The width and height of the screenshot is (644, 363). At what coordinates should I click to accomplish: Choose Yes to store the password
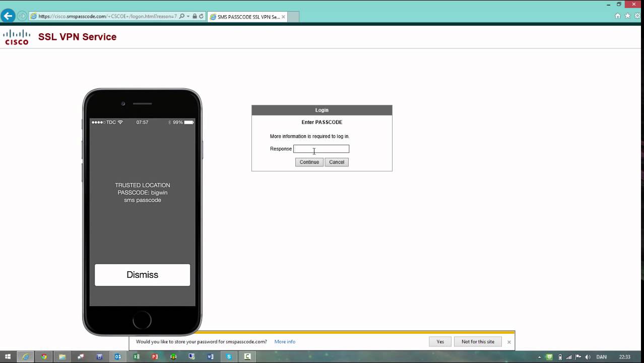click(440, 342)
